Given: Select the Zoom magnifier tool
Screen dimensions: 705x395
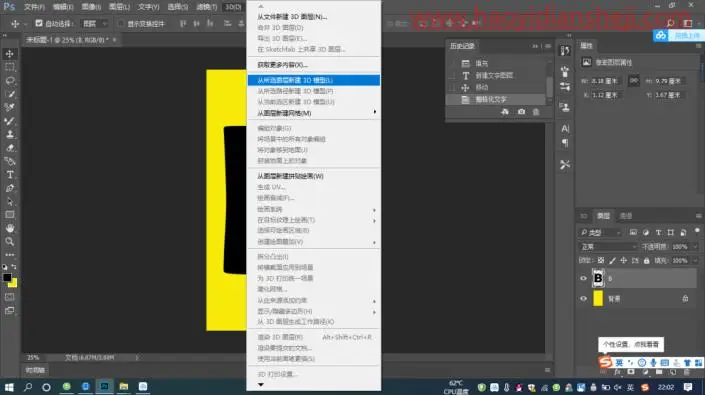Looking at the screenshot, I should [9, 242].
